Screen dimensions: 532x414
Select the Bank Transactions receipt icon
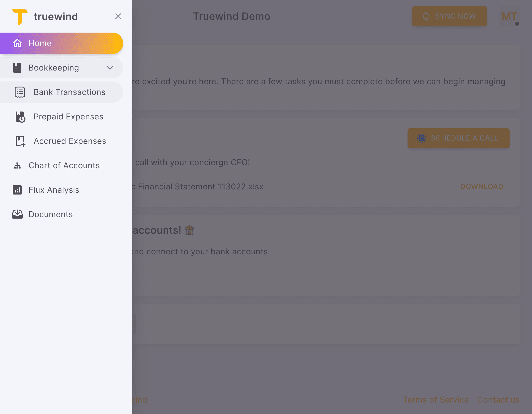click(x=20, y=92)
